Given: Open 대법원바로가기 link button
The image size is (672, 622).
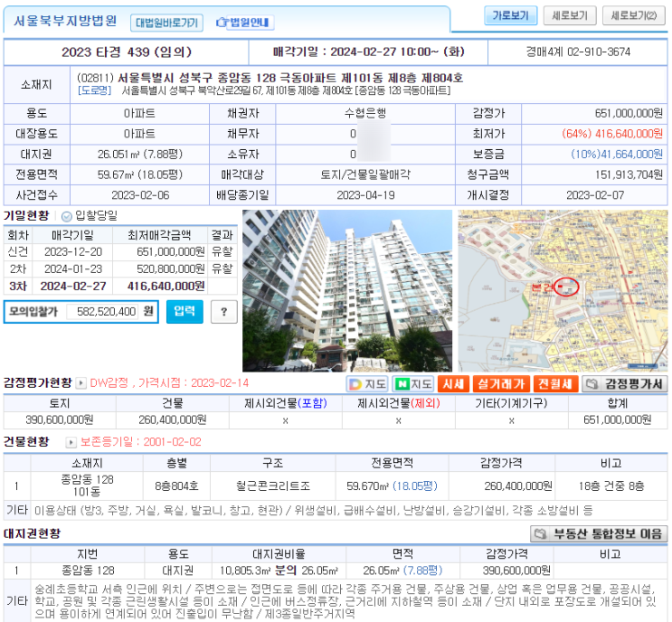Looking at the screenshot, I should (166, 23).
